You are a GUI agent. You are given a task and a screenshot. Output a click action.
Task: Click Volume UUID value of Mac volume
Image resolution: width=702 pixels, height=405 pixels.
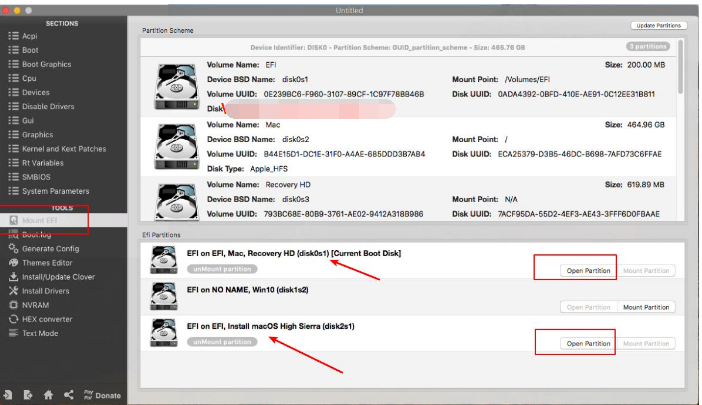click(344, 154)
